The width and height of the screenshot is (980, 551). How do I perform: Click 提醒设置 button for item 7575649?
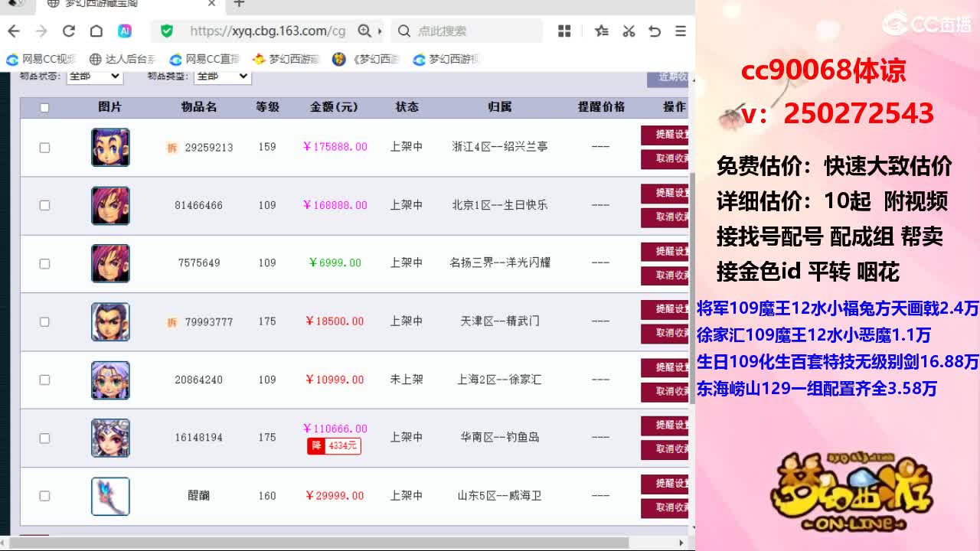665,251
